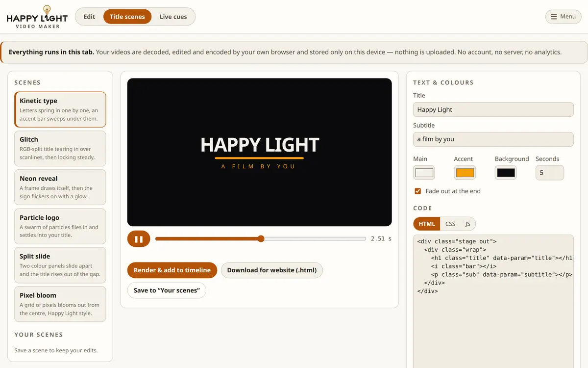Click the Title input field
Viewport: 588px width, 368px height.
click(x=493, y=109)
